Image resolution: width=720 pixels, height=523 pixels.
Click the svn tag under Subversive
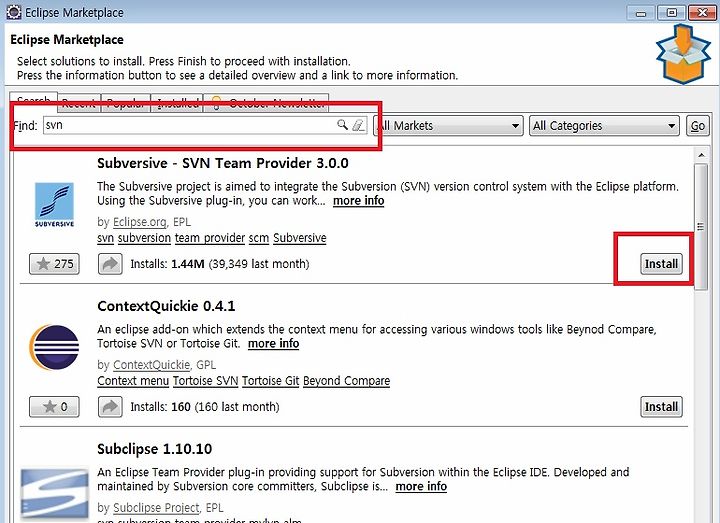click(106, 238)
